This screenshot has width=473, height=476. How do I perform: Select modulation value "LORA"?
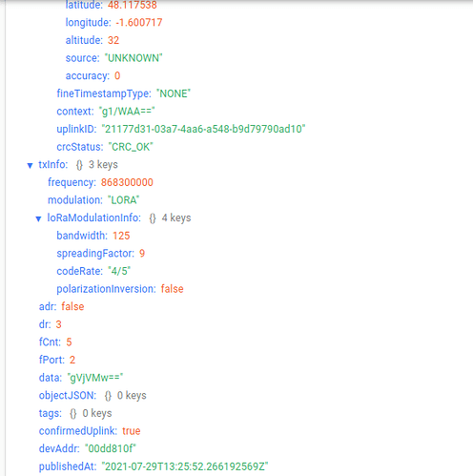(124, 200)
